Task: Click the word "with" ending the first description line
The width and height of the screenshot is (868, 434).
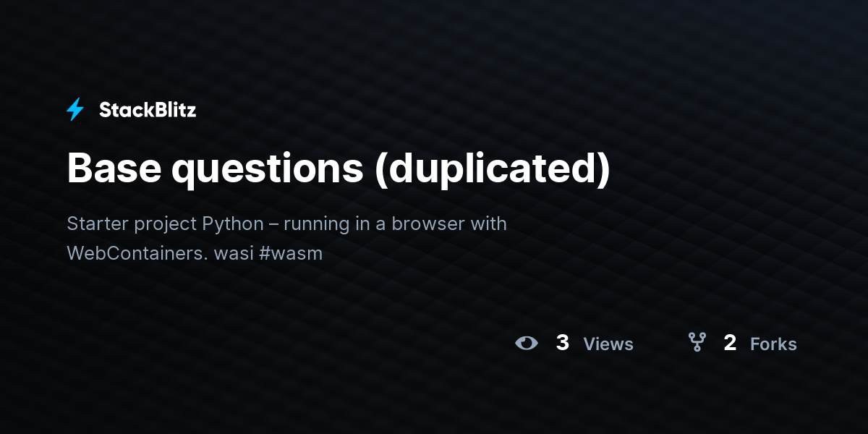Action: tap(488, 224)
